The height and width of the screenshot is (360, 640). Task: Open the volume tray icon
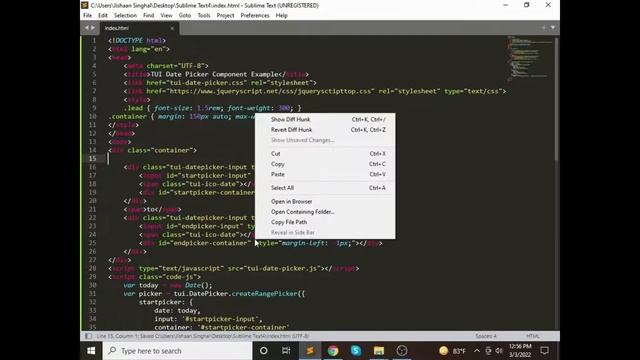499,351
